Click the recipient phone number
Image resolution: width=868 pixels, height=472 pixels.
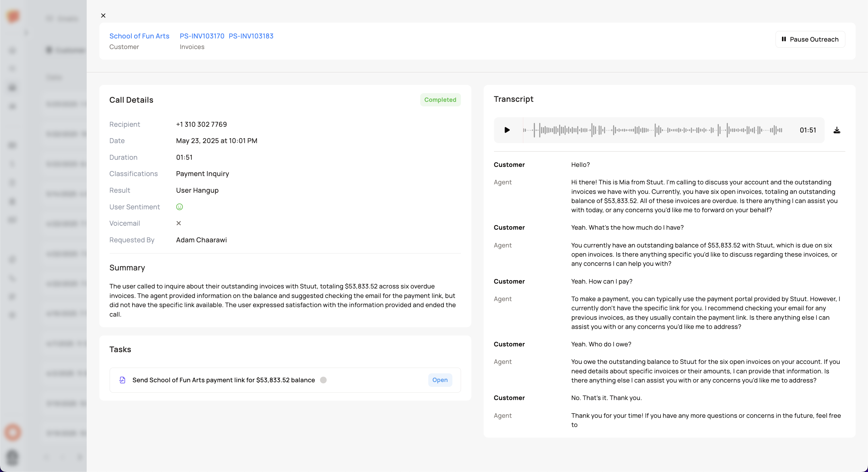coord(201,124)
